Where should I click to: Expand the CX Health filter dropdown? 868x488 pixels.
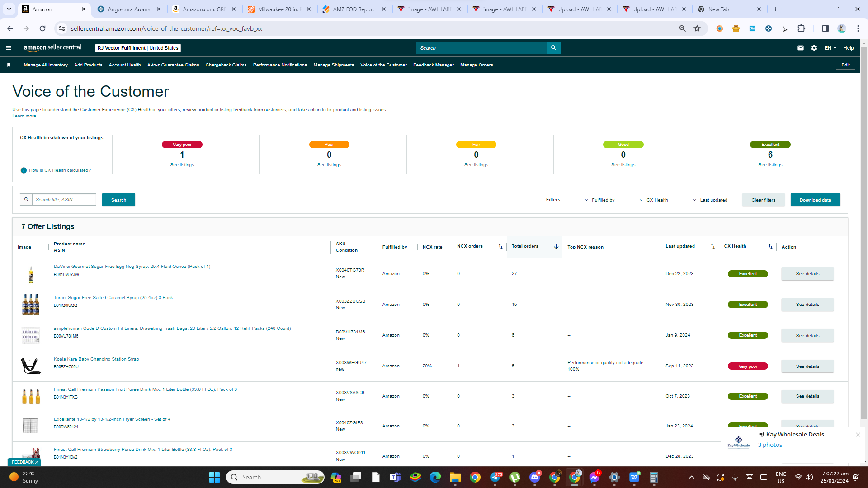(x=654, y=200)
